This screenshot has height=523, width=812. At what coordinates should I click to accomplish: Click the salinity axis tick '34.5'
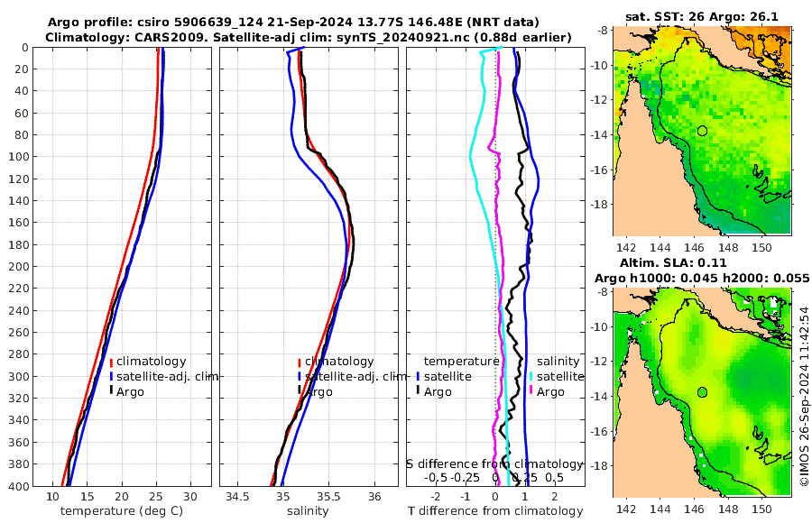(237, 497)
